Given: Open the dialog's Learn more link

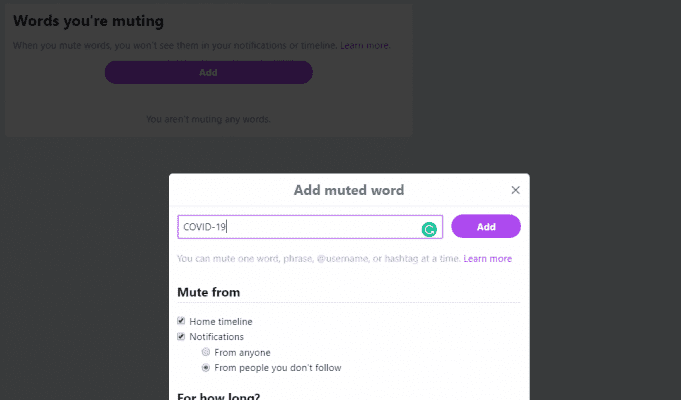Looking at the screenshot, I should point(487,258).
